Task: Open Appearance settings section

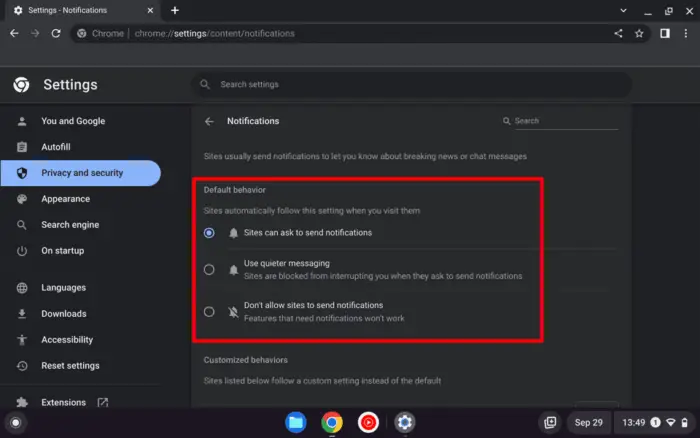Action: (x=66, y=199)
